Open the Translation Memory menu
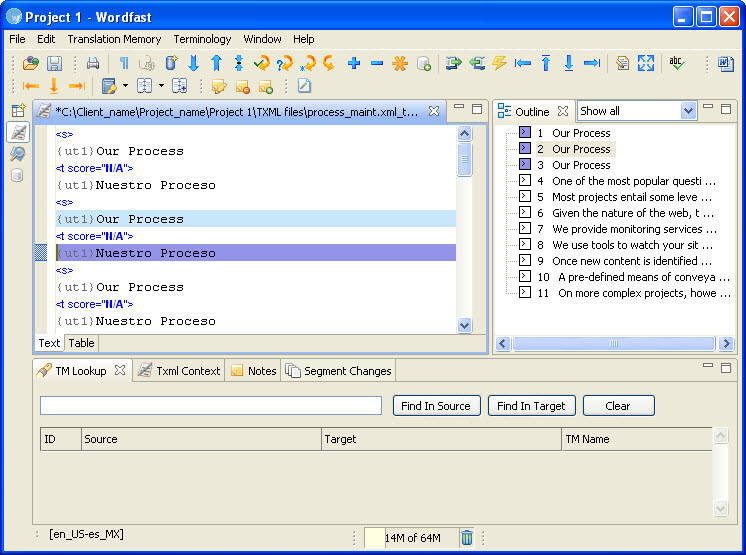Viewport: 746px width, 555px height. pyautogui.click(x=114, y=39)
